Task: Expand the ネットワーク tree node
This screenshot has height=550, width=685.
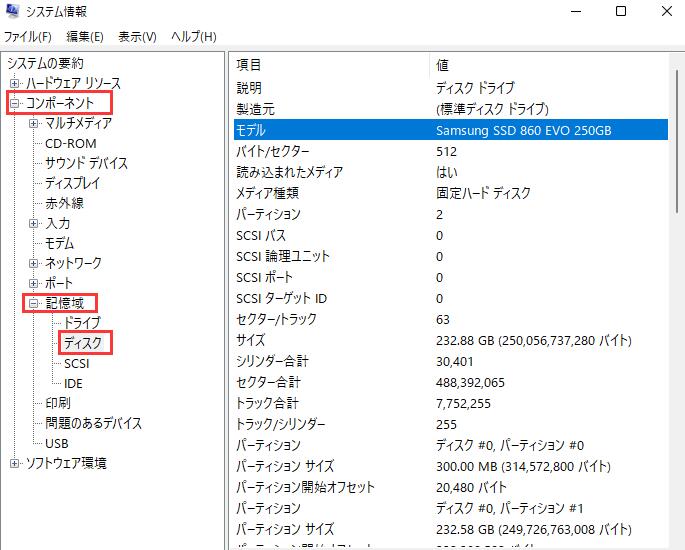Action: (34, 263)
